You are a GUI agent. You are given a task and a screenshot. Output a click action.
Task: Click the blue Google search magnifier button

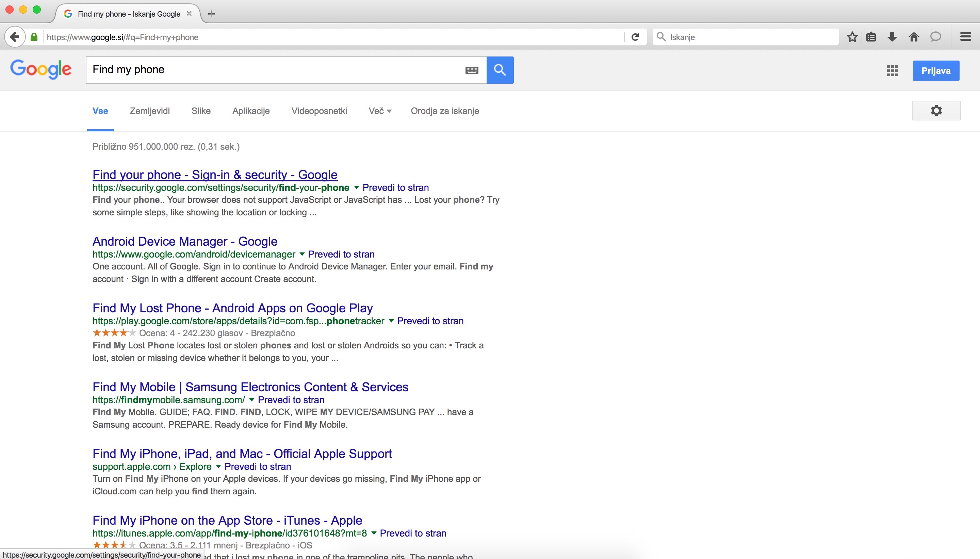click(500, 70)
